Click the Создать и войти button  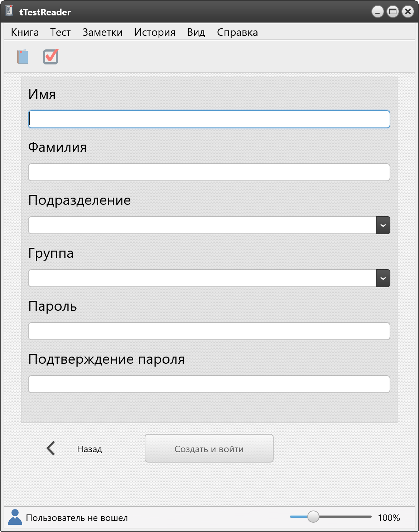pyautogui.click(x=209, y=448)
